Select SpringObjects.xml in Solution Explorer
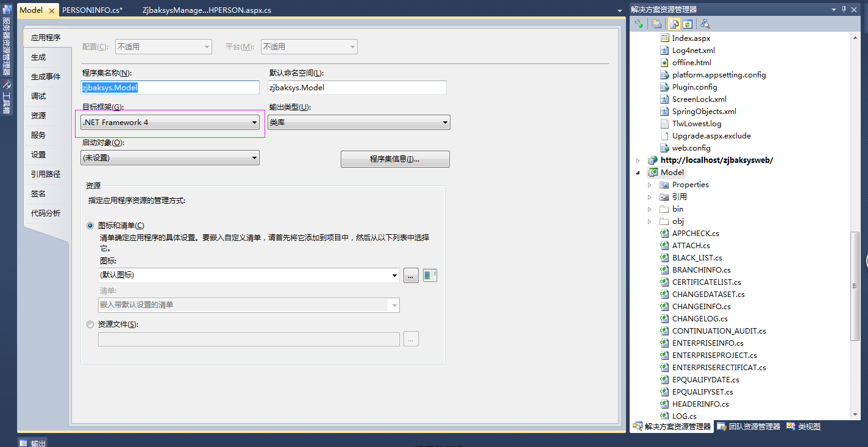The width and height of the screenshot is (868, 447). coord(704,111)
